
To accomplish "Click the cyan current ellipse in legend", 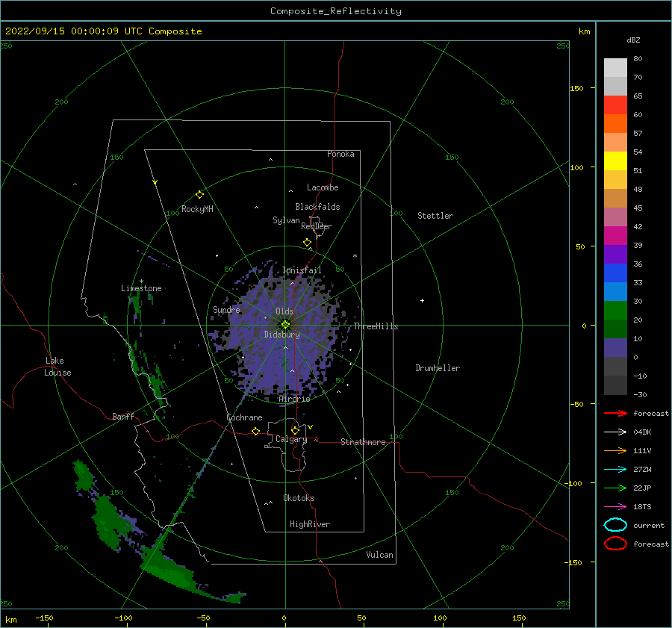I will click(x=615, y=525).
